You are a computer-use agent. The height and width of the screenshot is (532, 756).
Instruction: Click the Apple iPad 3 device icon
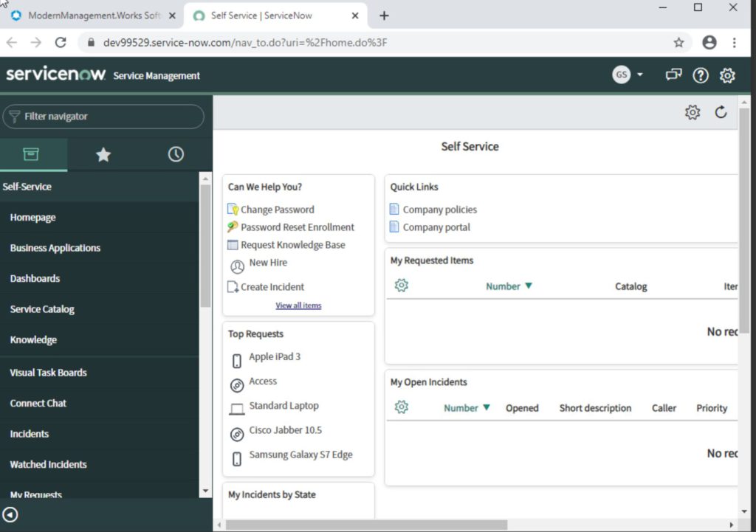[x=237, y=361]
